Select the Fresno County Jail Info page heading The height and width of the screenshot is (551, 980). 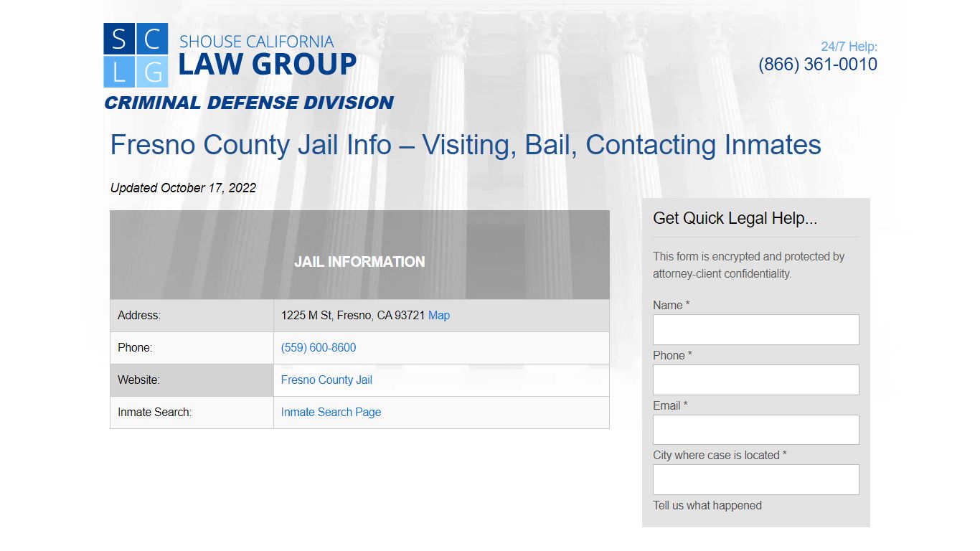pyautogui.click(x=466, y=145)
